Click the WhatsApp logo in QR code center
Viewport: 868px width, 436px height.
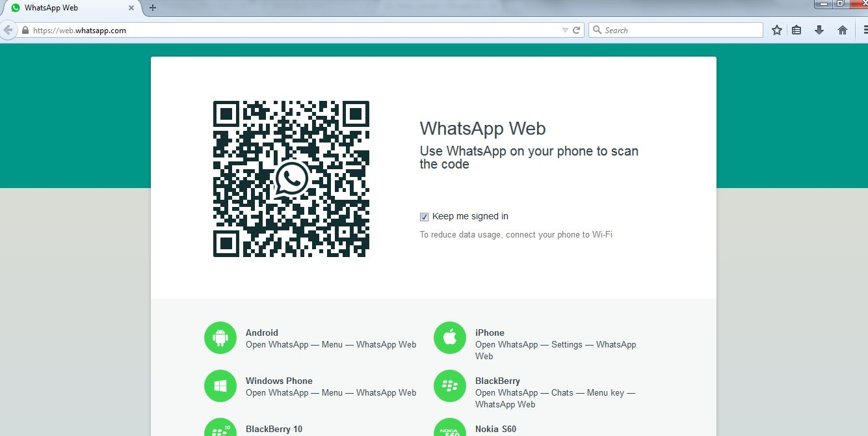pos(291,179)
